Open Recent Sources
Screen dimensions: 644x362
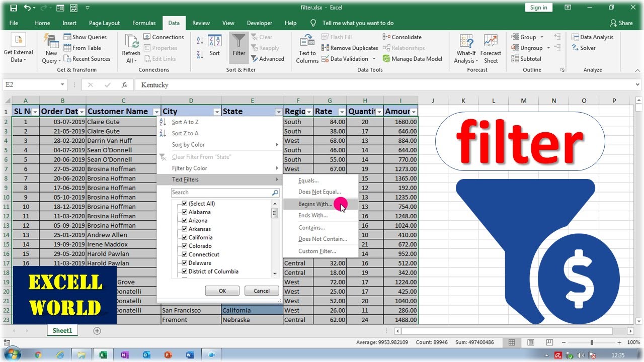click(x=87, y=59)
